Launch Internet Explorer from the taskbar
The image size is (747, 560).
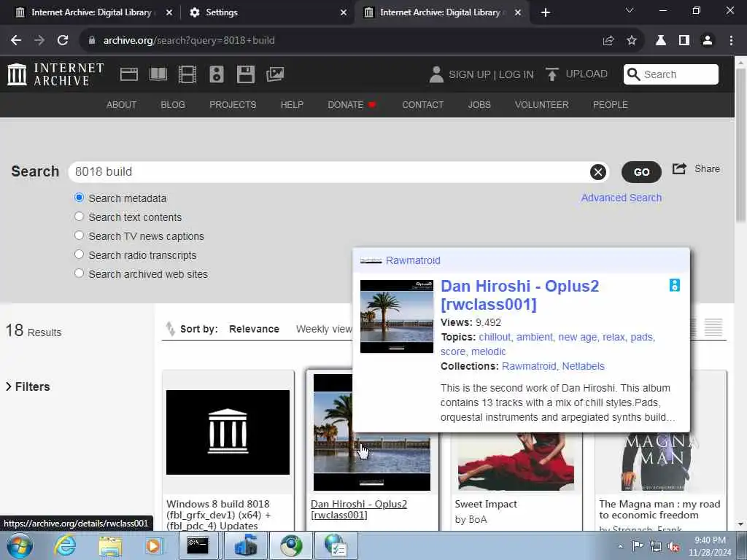point(65,545)
